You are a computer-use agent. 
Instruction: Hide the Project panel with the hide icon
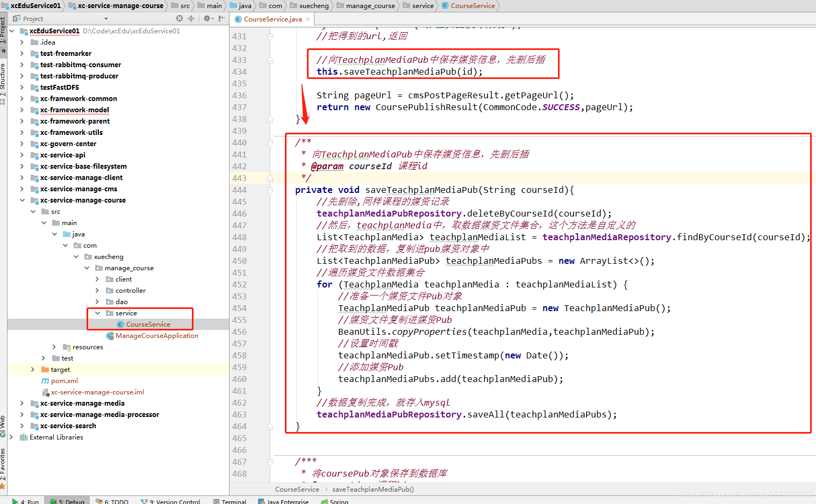click(x=221, y=18)
